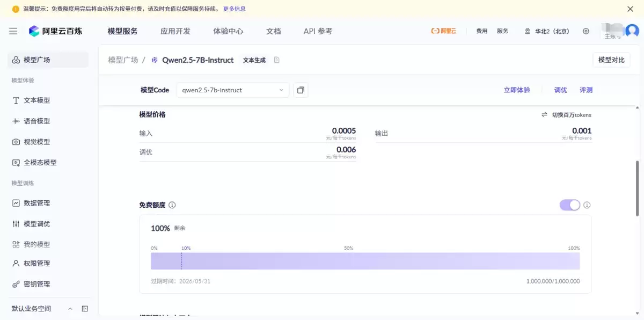The width and height of the screenshot is (644, 320).
Task: Open the 模型Code dropdown
Action: click(233, 90)
